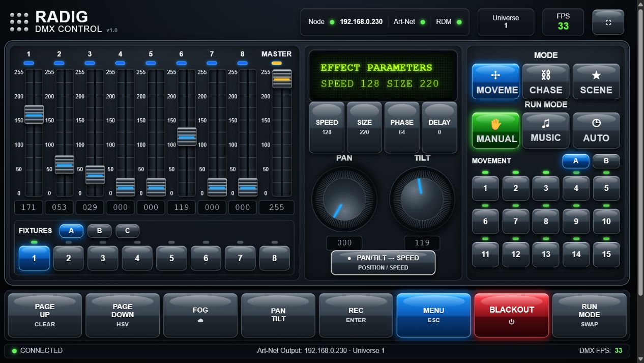The image size is (644, 363).
Task: Click the Page Down HSV button
Action: point(123,315)
